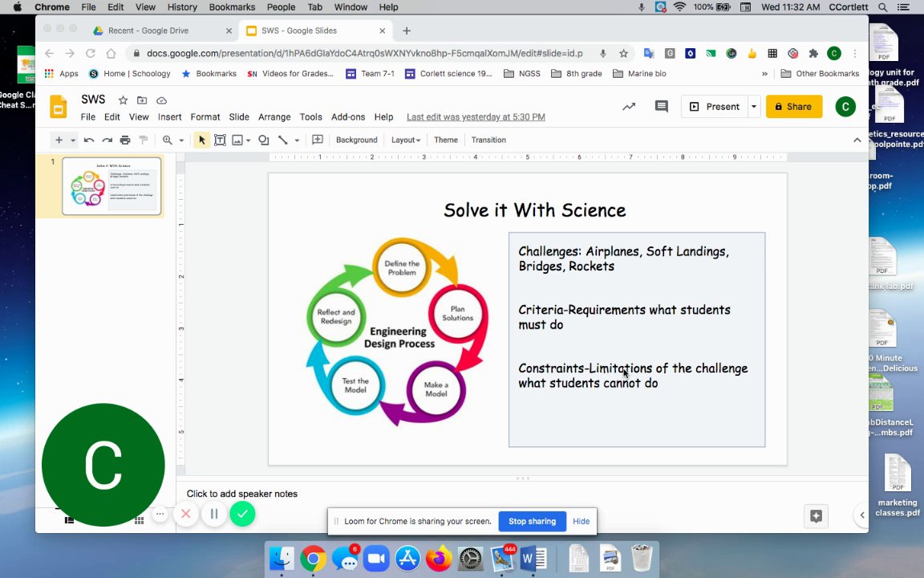The height and width of the screenshot is (578, 924).
Task: Select the Text box tool
Action: [x=220, y=140]
